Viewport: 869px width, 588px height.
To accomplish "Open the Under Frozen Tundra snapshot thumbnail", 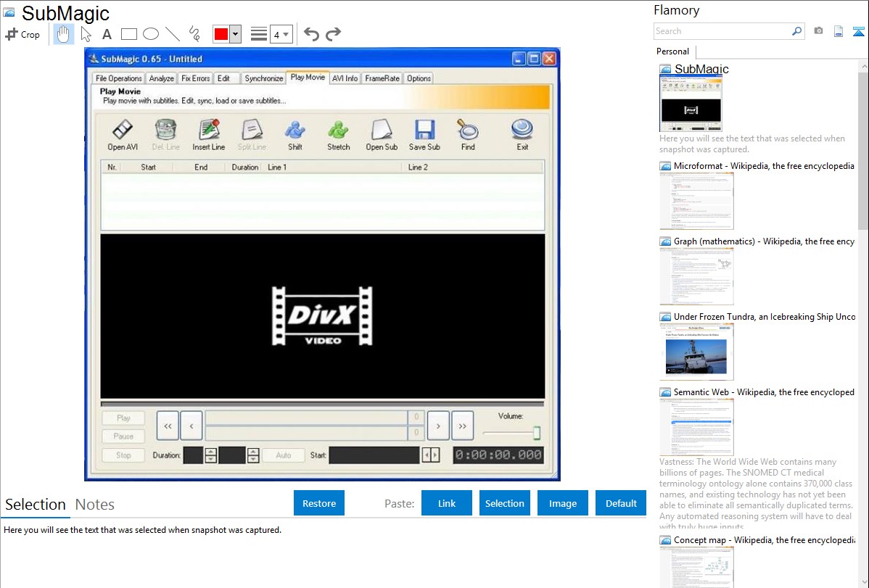I will (x=696, y=352).
